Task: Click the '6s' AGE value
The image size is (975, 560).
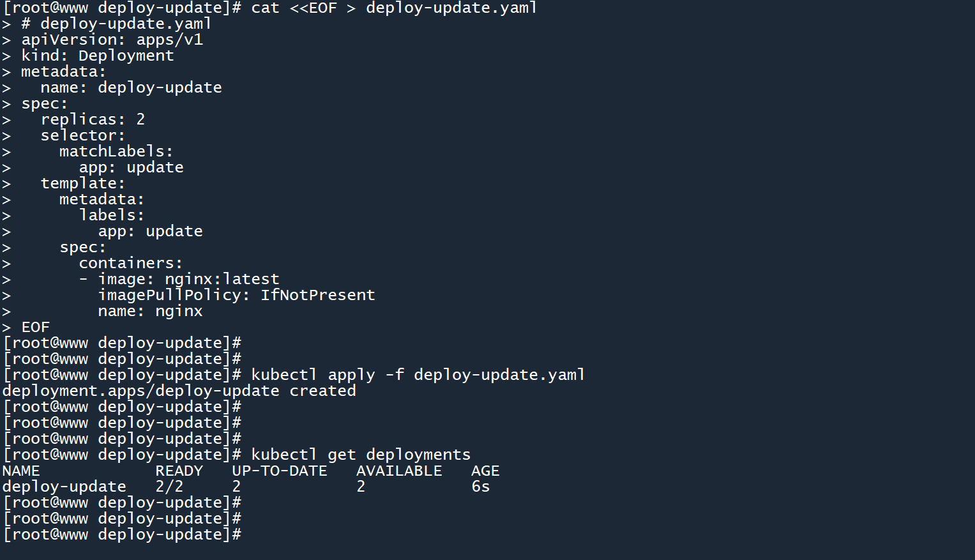Action: pos(480,487)
